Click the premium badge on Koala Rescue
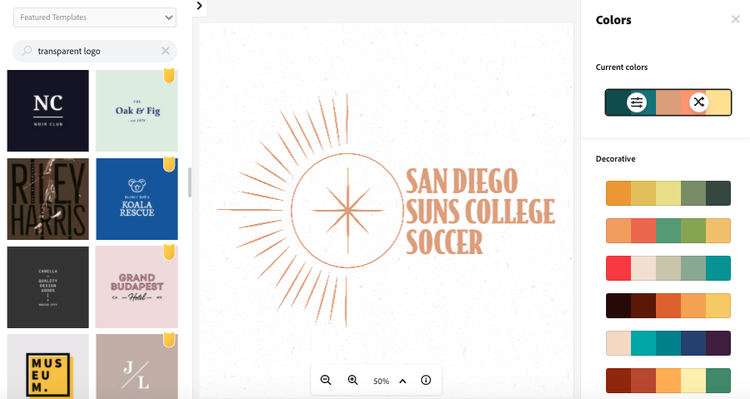Image resolution: width=750 pixels, height=399 pixels. 169,164
